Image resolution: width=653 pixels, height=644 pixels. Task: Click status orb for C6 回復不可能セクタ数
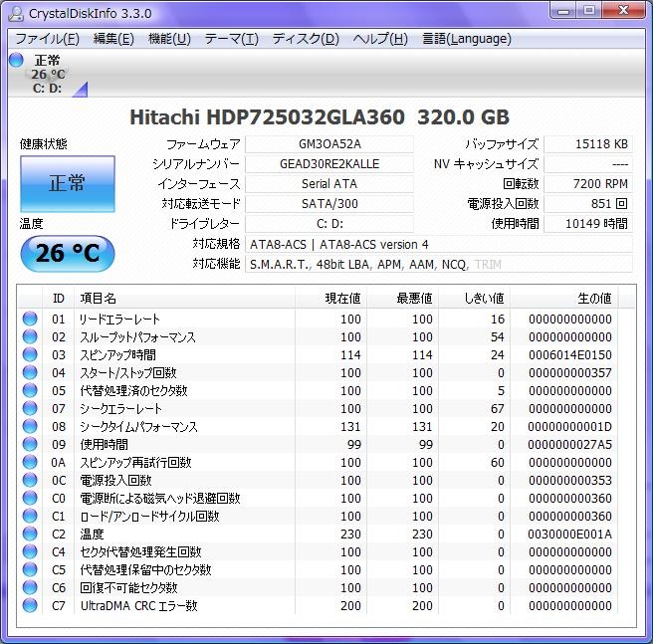click(30, 587)
